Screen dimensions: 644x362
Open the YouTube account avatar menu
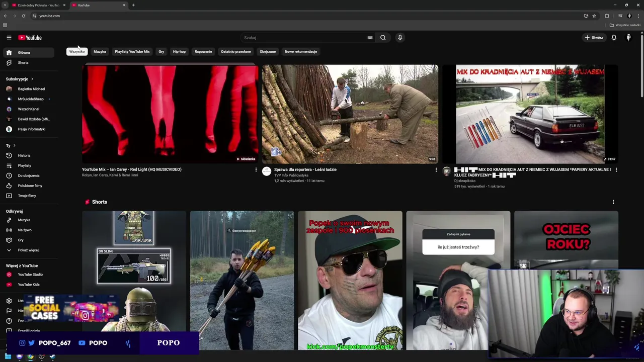(x=628, y=38)
